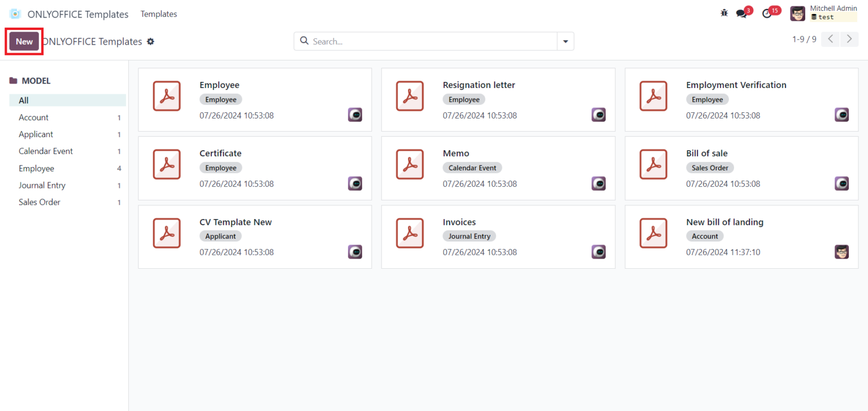
Task: Select the All model filter
Action: [68, 100]
